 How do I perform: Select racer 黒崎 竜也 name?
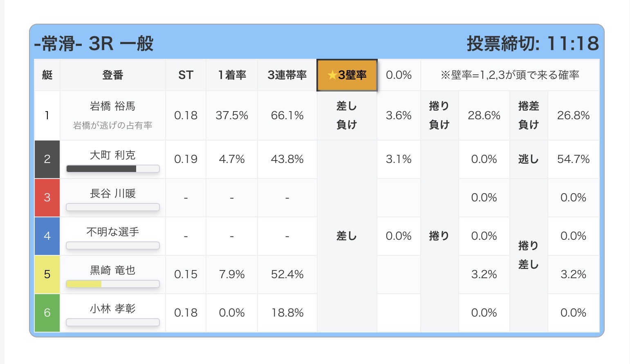click(x=112, y=270)
